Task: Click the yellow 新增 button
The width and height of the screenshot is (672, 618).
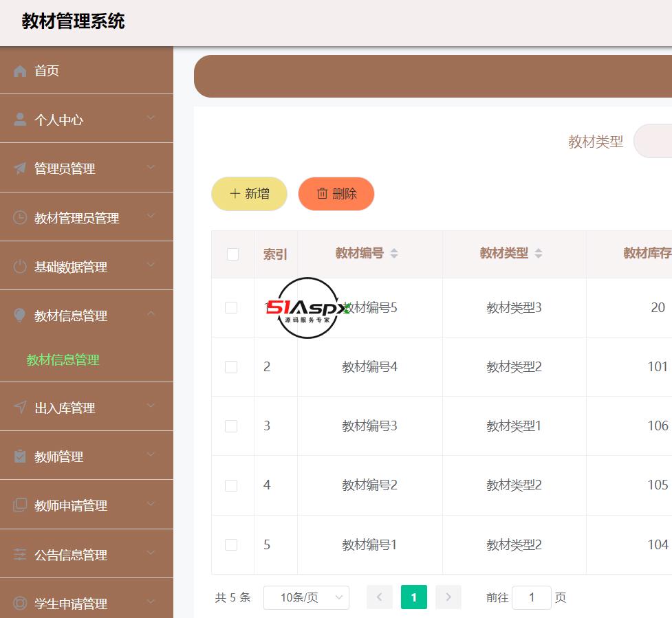Action: coord(249,194)
